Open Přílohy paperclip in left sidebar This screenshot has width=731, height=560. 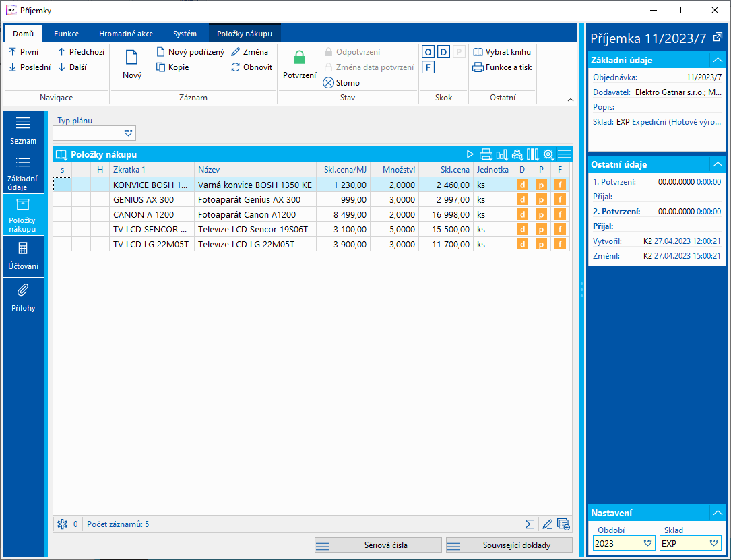(x=23, y=297)
